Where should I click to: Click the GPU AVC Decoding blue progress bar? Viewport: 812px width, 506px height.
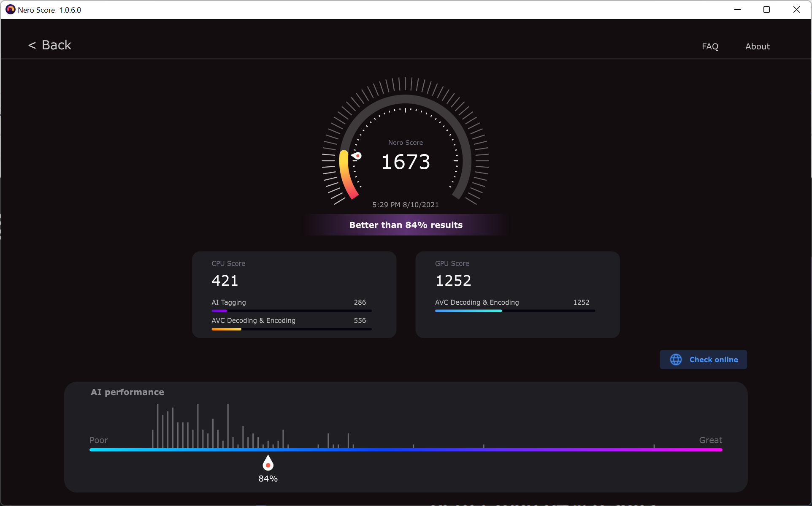[x=468, y=311]
